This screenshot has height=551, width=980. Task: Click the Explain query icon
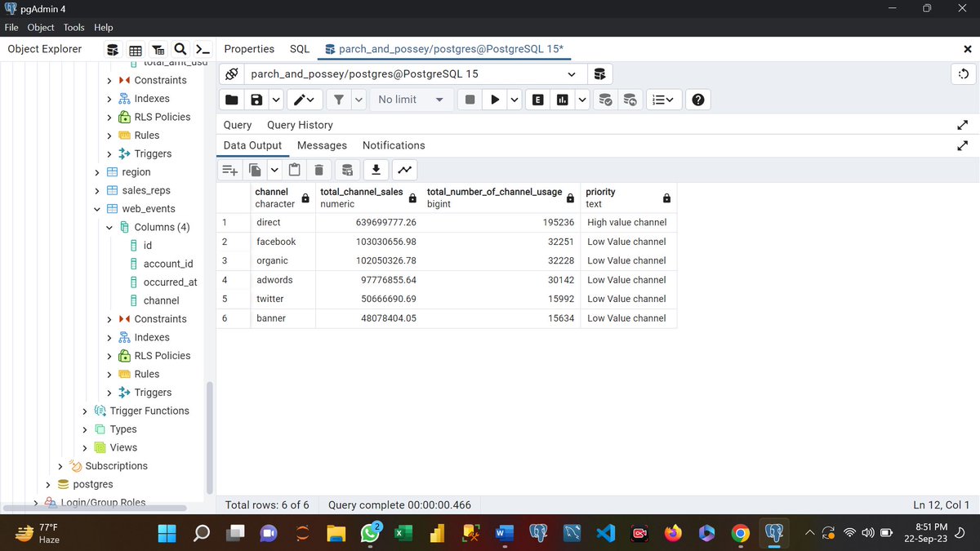537,100
